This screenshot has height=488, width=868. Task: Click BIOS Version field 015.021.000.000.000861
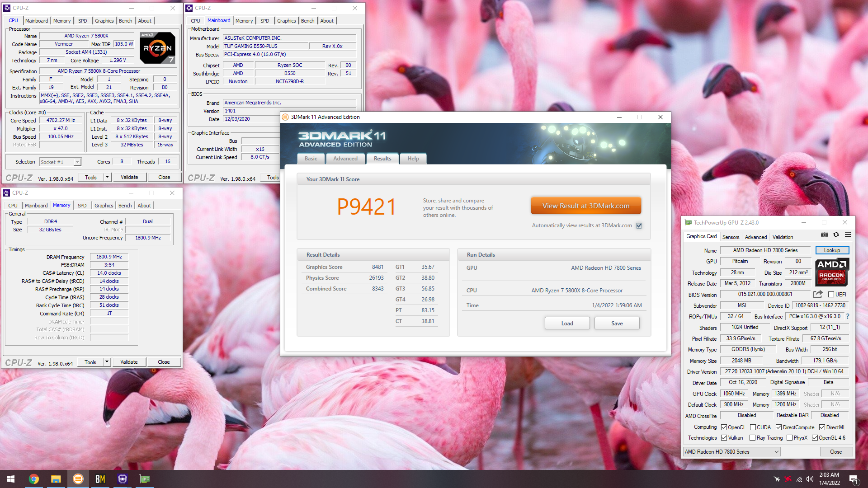click(x=765, y=294)
